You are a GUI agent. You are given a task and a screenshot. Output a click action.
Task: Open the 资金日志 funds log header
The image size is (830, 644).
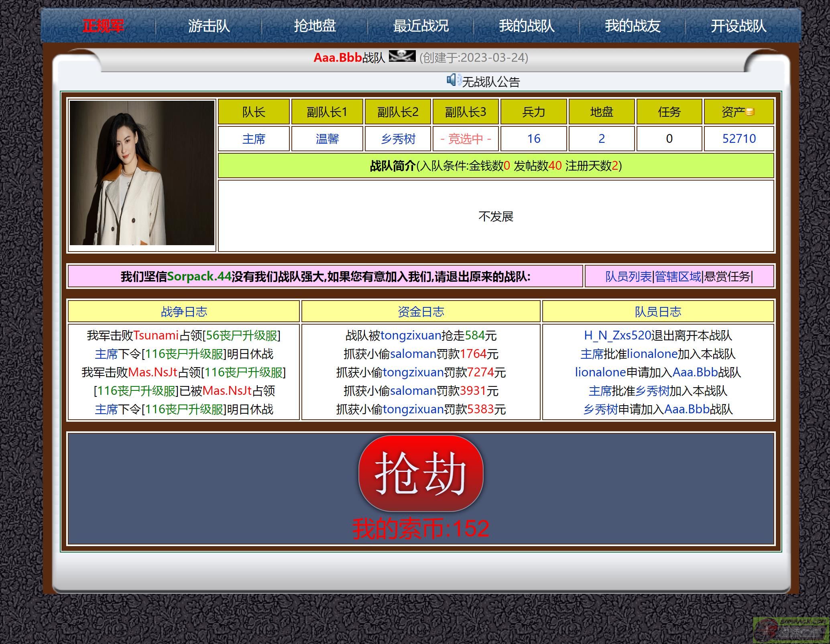coord(421,312)
